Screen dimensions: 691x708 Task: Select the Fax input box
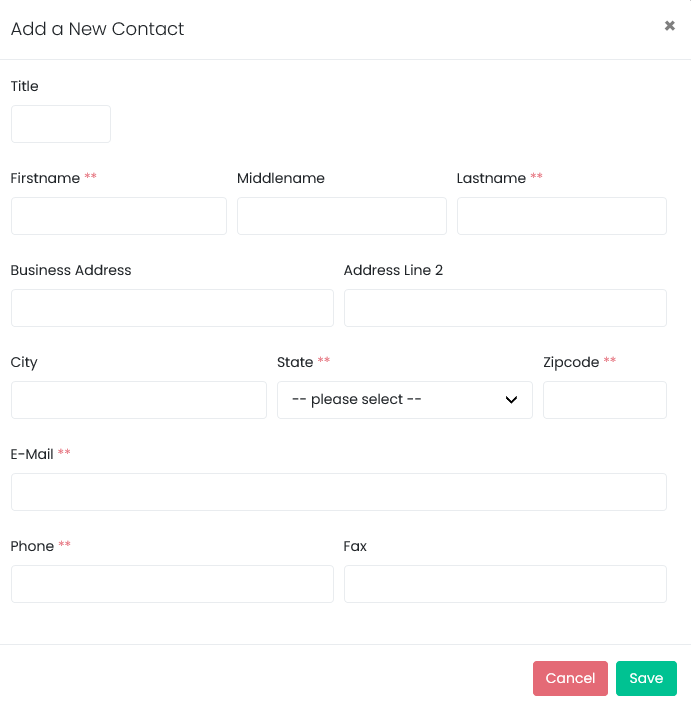coord(505,584)
